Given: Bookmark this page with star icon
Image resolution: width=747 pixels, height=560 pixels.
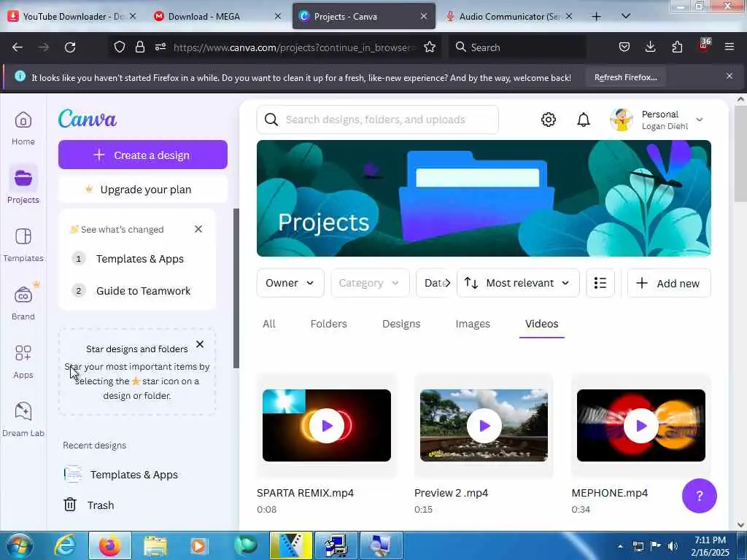Looking at the screenshot, I should point(430,47).
